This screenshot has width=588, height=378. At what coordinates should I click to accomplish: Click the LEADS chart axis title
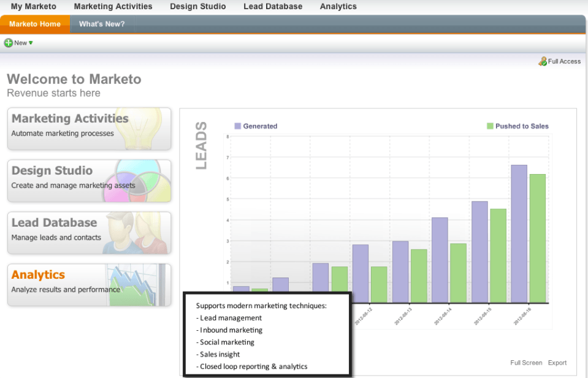pos(201,145)
